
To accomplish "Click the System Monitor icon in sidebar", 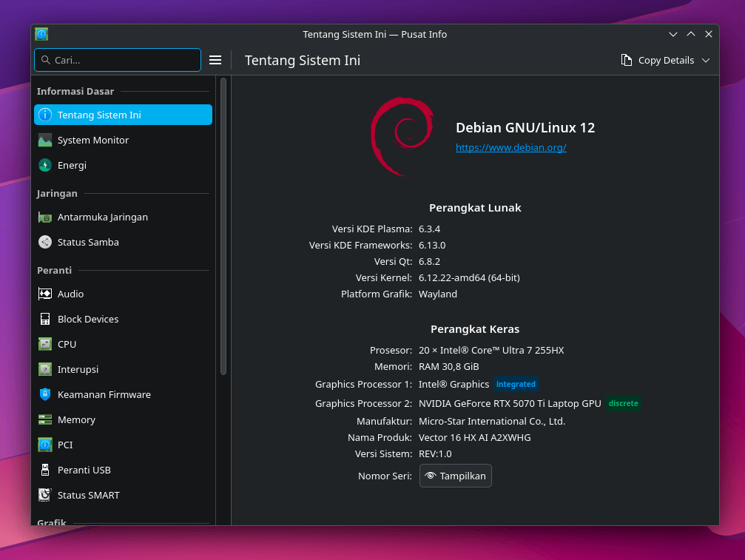I will pyautogui.click(x=44, y=140).
